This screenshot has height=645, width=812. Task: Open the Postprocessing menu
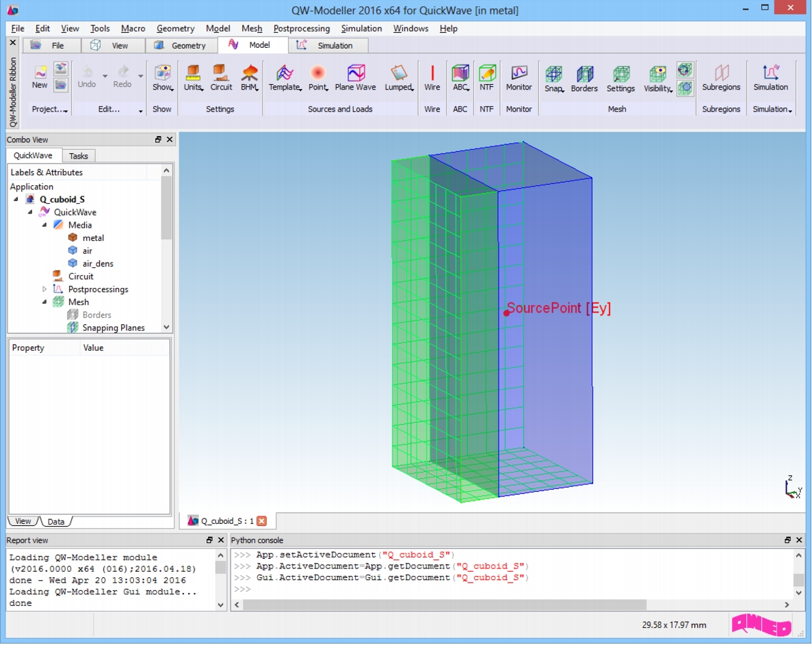pos(302,29)
